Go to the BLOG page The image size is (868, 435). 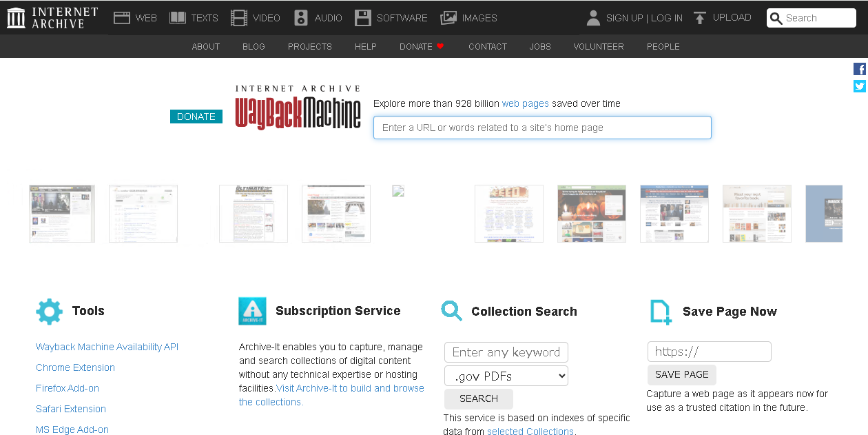pyautogui.click(x=254, y=46)
